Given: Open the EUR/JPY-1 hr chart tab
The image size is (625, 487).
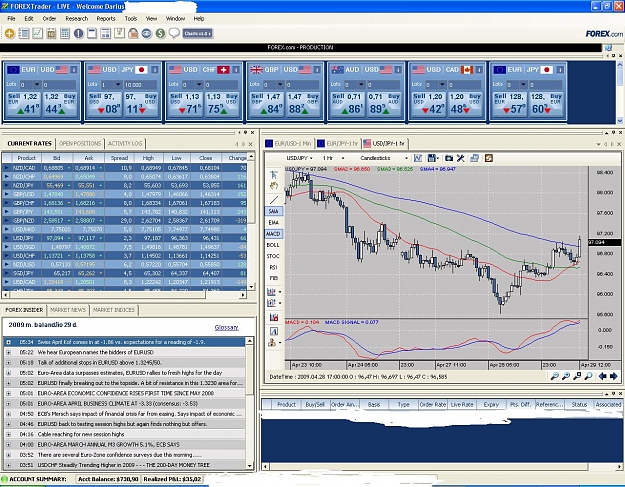Looking at the screenshot, I should point(338,143).
